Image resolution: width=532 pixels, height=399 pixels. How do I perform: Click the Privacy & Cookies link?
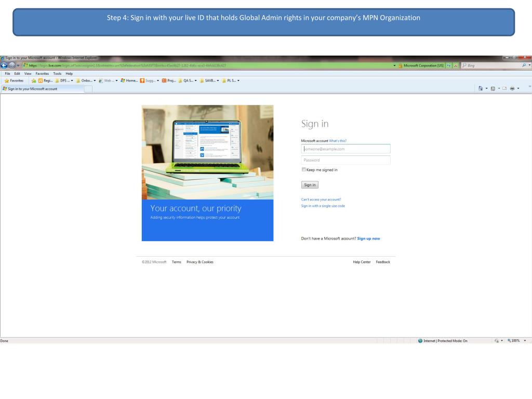pyautogui.click(x=200, y=262)
